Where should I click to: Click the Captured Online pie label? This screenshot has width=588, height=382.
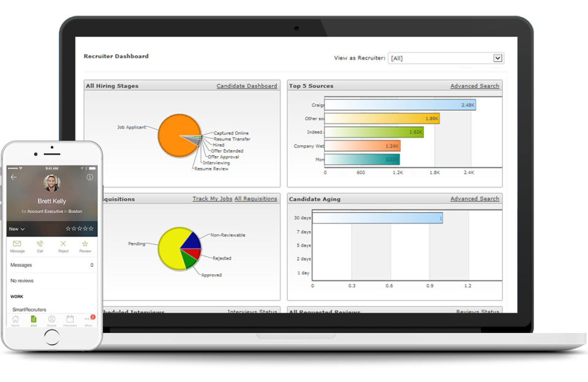[x=231, y=133]
